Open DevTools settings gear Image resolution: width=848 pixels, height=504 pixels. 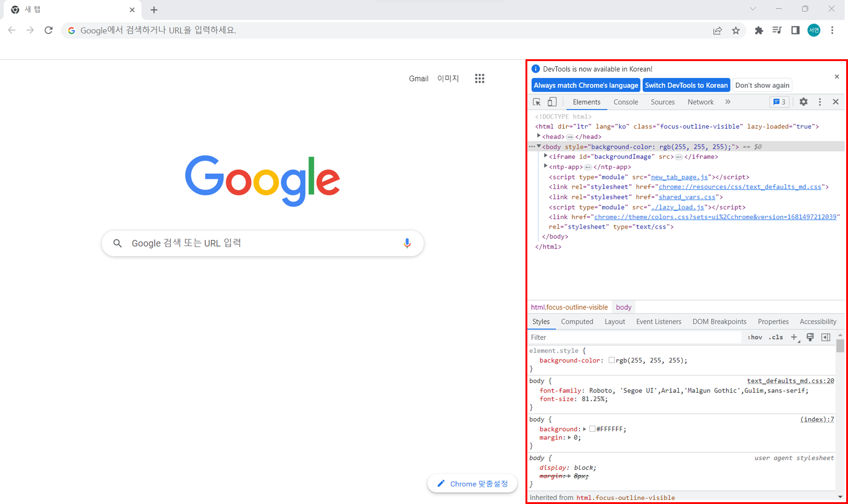click(x=803, y=102)
